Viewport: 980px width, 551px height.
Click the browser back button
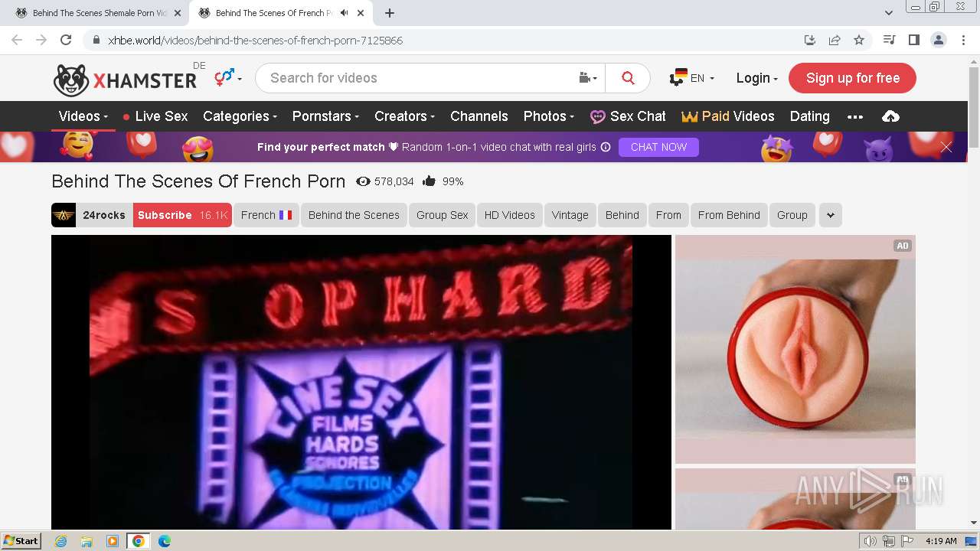tap(17, 40)
